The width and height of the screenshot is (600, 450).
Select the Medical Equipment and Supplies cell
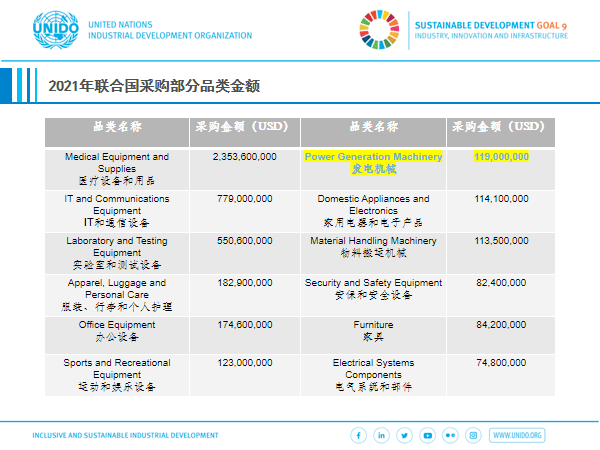(117, 169)
